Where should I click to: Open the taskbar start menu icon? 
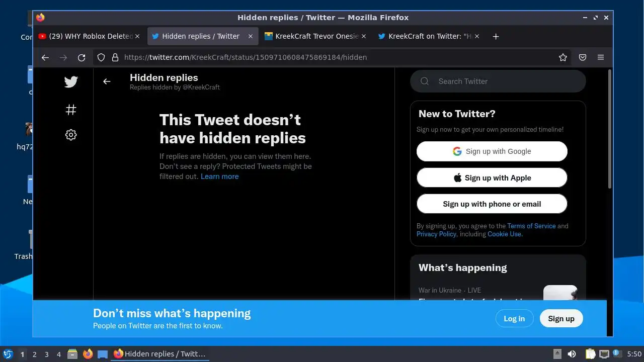click(8, 354)
